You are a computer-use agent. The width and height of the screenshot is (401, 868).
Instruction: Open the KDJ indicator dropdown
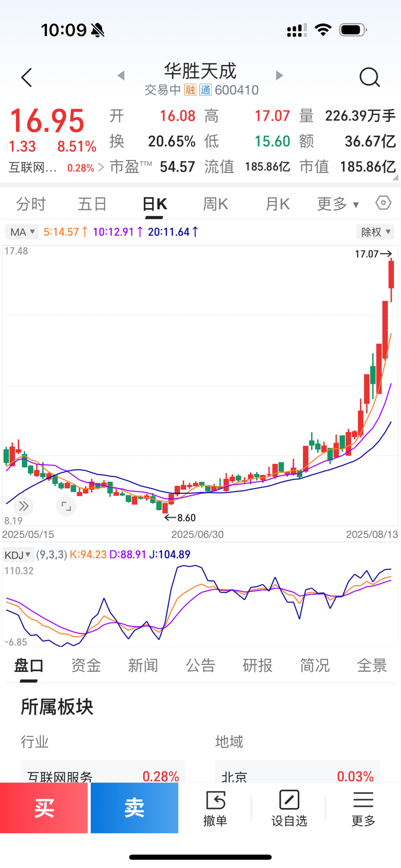click(18, 555)
